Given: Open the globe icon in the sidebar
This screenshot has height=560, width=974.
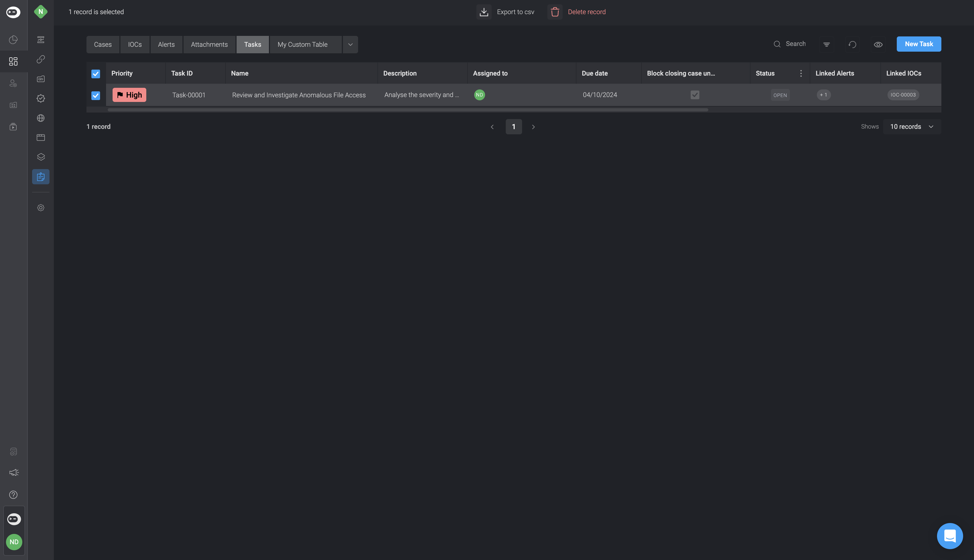Looking at the screenshot, I should tap(41, 118).
